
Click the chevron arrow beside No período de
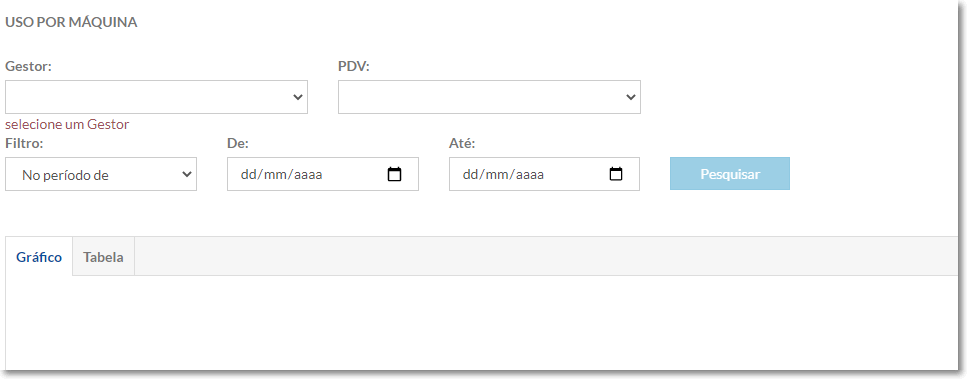pyautogui.click(x=187, y=174)
